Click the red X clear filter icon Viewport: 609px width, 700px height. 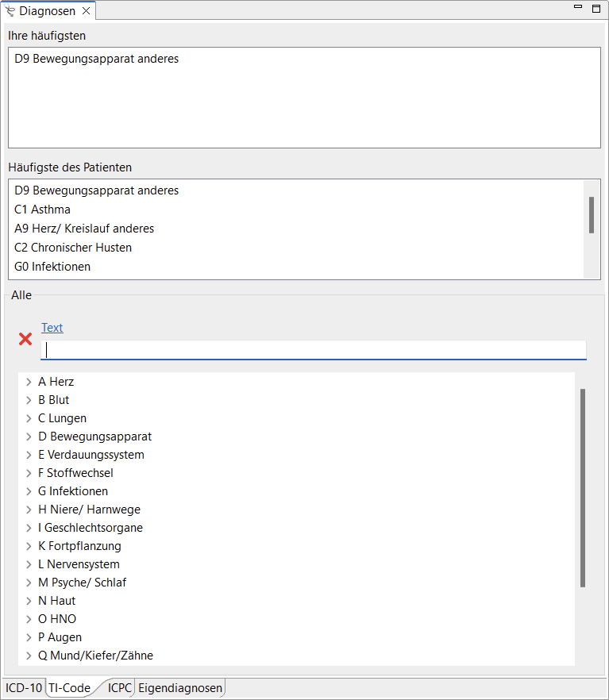25,339
